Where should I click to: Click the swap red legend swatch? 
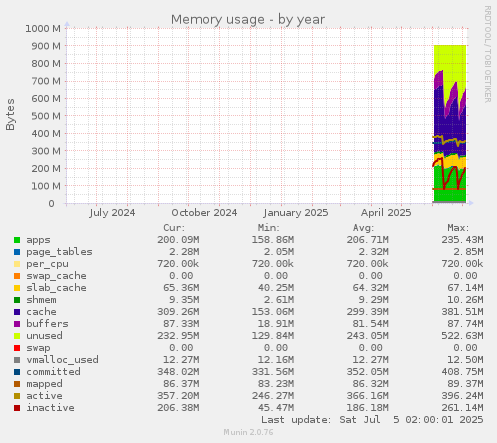[17, 348]
